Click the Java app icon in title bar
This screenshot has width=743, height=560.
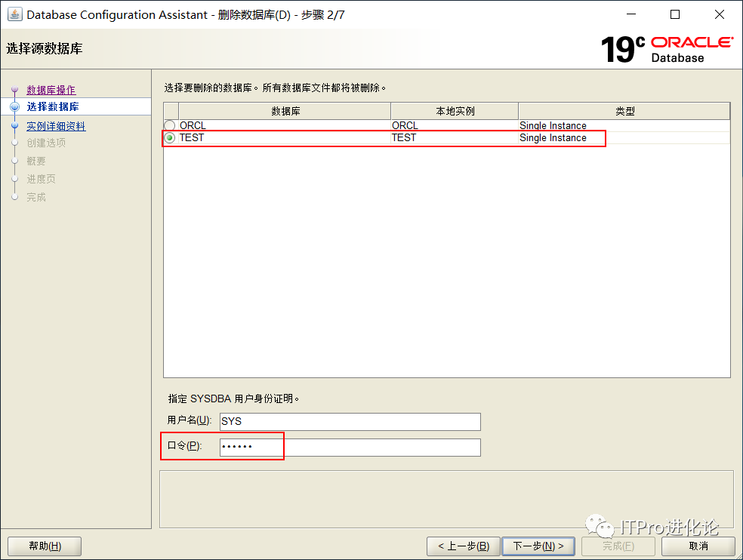pos(14,14)
